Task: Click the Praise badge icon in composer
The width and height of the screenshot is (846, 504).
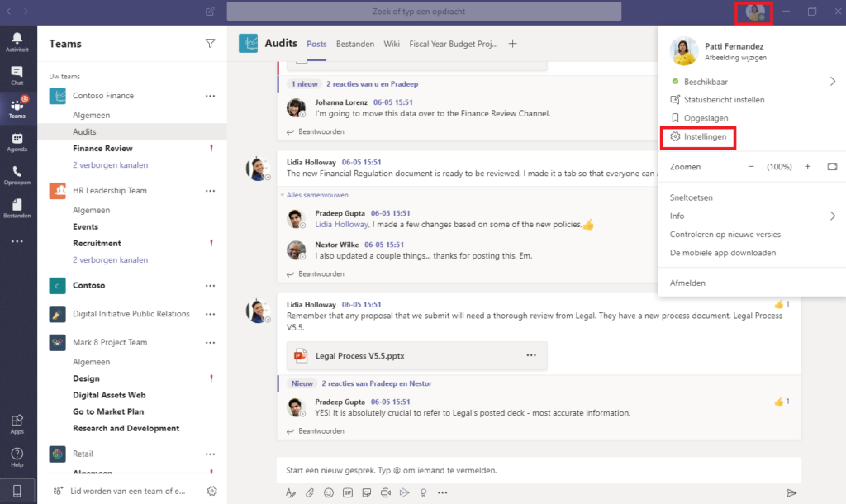Action: pos(424,492)
